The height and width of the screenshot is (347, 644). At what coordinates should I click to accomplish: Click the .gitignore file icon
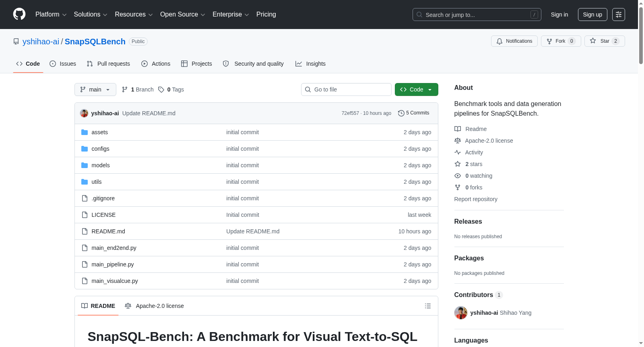click(x=85, y=198)
